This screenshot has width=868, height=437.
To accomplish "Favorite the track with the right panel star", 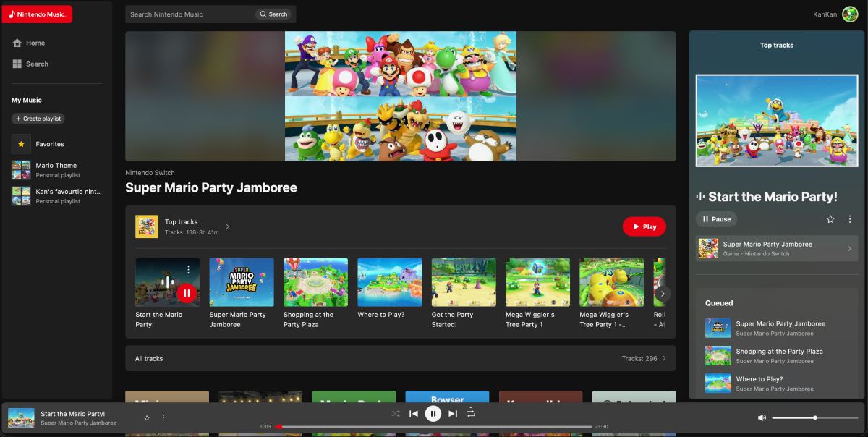I will tap(830, 219).
